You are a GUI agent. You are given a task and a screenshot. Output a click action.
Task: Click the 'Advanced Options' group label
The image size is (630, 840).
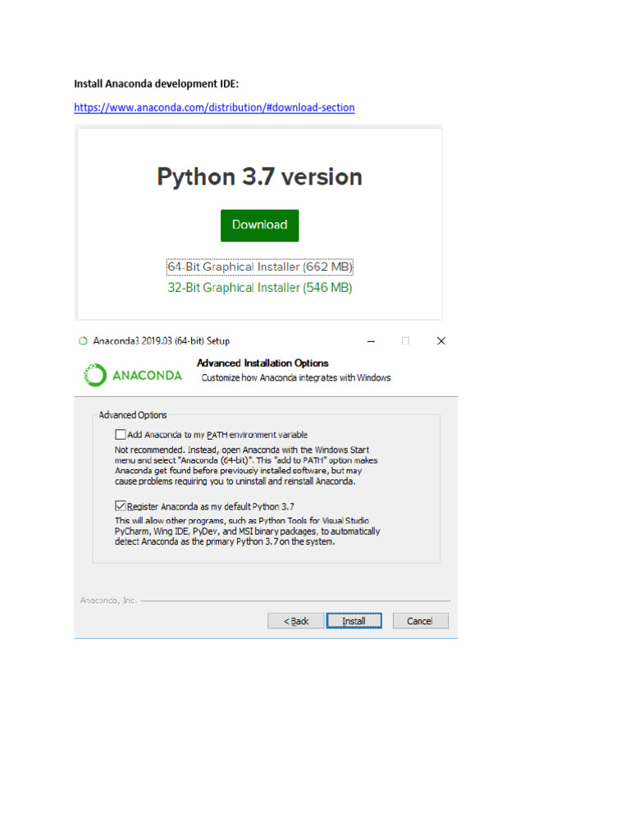click(x=133, y=415)
